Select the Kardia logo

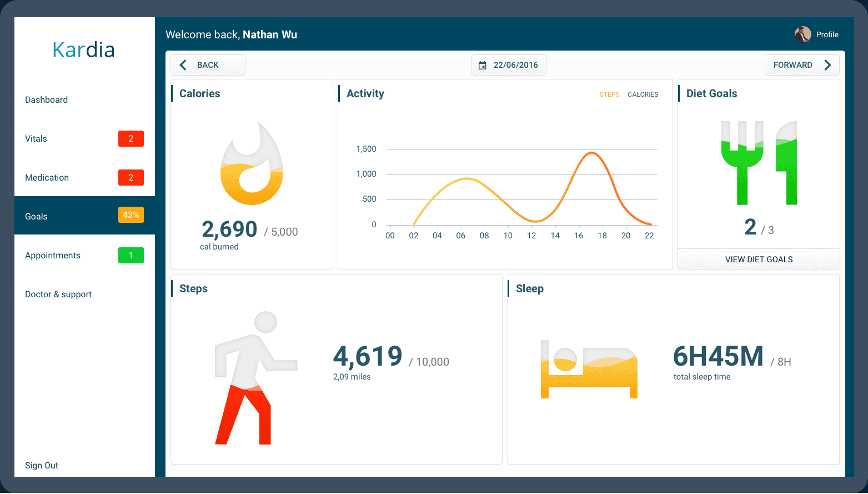click(83, 50)
